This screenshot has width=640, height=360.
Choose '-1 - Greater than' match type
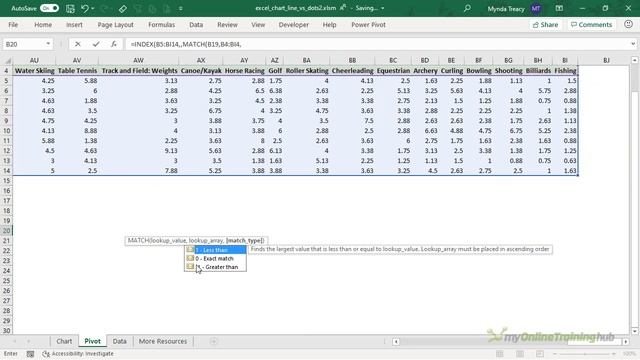[216, 267]
